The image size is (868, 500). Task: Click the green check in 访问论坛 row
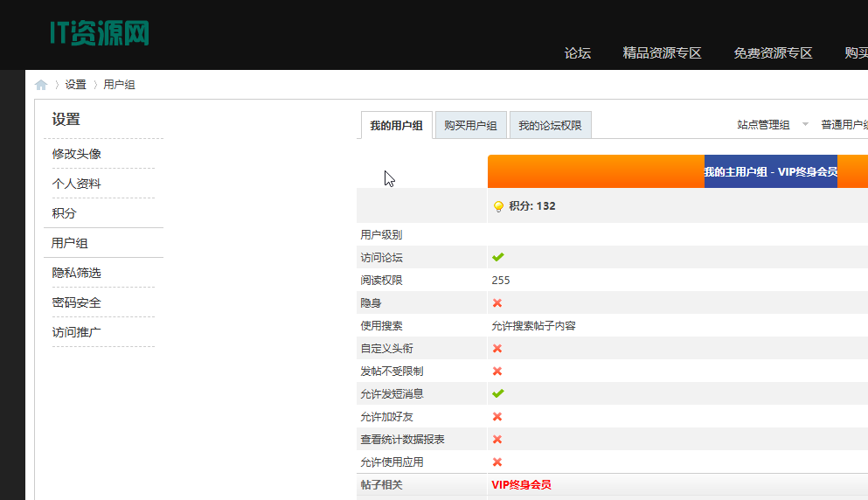coord(497,257)
